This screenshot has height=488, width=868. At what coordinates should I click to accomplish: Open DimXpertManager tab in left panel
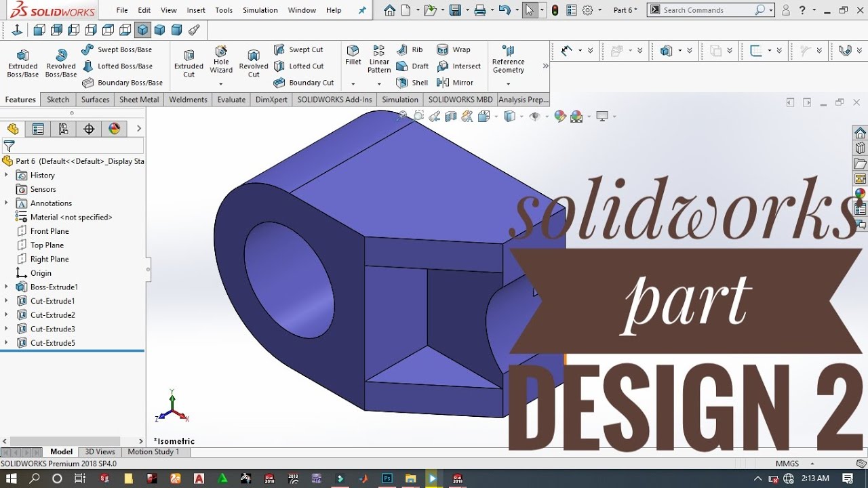[x=89, y=129]
